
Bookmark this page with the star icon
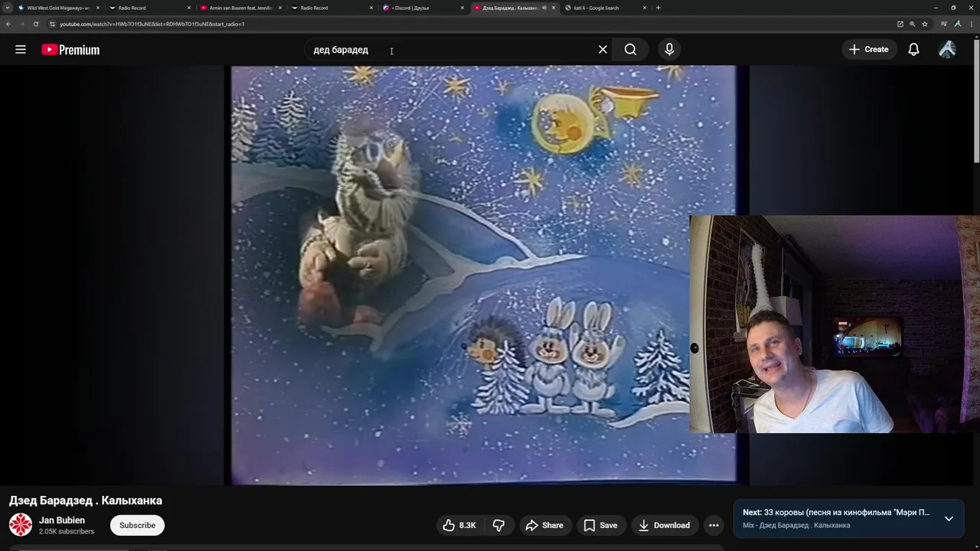pyautogui.click(x=924, y=24)
